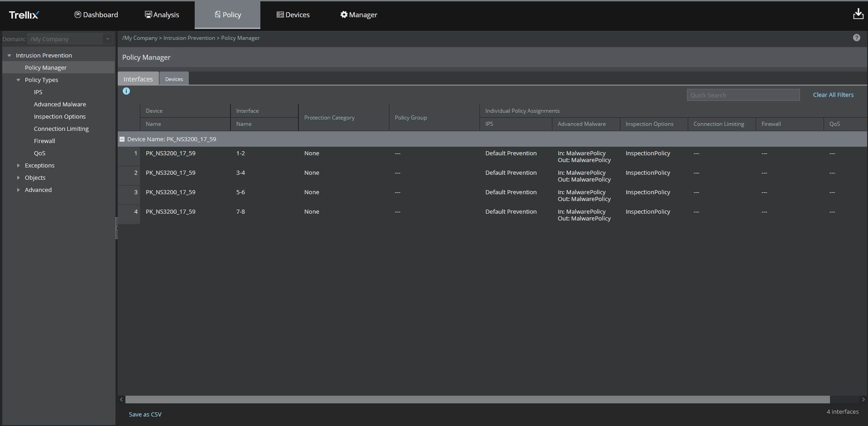Click the Trellix logo
The height and width of the screenshot is (426, 868).
point(24,15)
